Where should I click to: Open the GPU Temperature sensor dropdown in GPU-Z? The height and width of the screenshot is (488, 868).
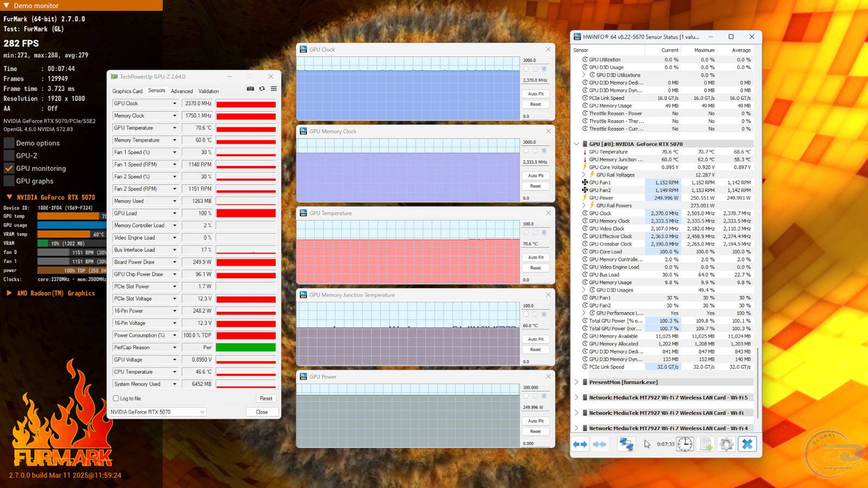point(175,128)
